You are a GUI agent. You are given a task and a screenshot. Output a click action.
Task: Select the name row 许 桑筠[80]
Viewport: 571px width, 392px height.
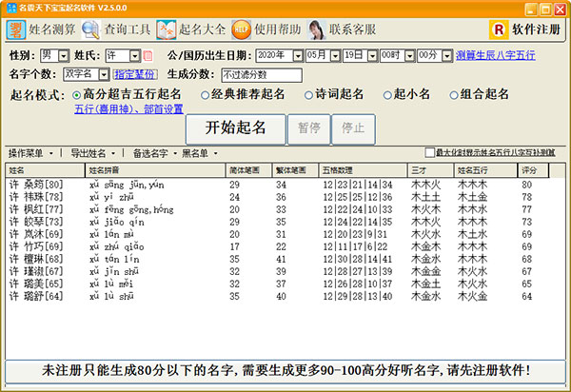coord(38,184)
